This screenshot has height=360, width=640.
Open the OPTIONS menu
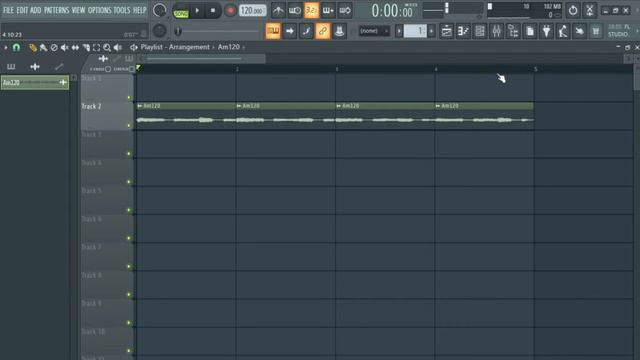point(99,10)
